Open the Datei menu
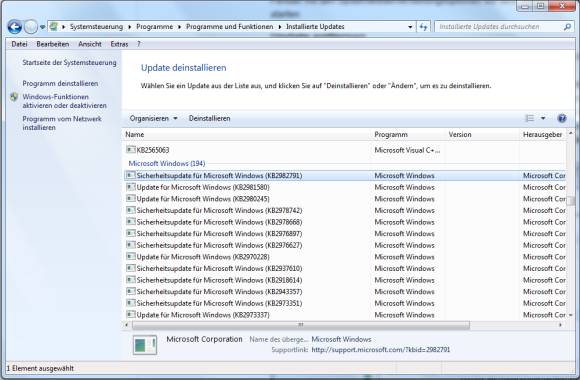The width and height of the screenshot is (580, 380). (x=19, y=44)
